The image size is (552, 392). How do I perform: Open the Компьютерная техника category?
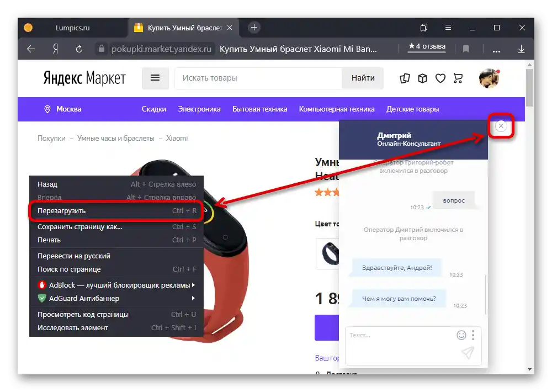pos(337,109)
